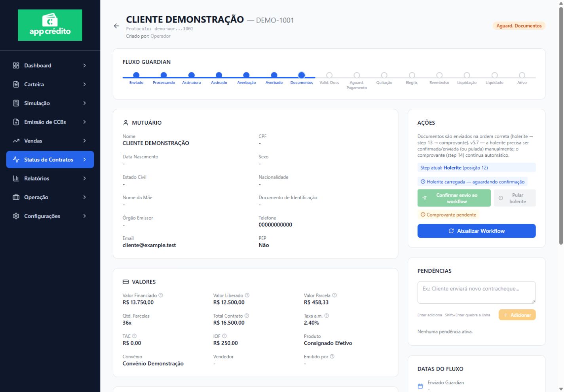Click the info icon beside TAC
This screenshot has height=392, width=564.
click(134, 336)
